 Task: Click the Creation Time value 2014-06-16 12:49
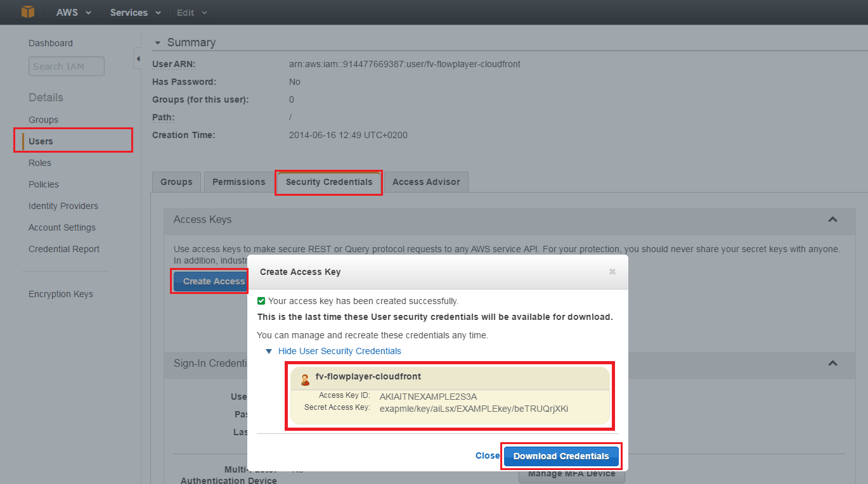tap(348, 135)
